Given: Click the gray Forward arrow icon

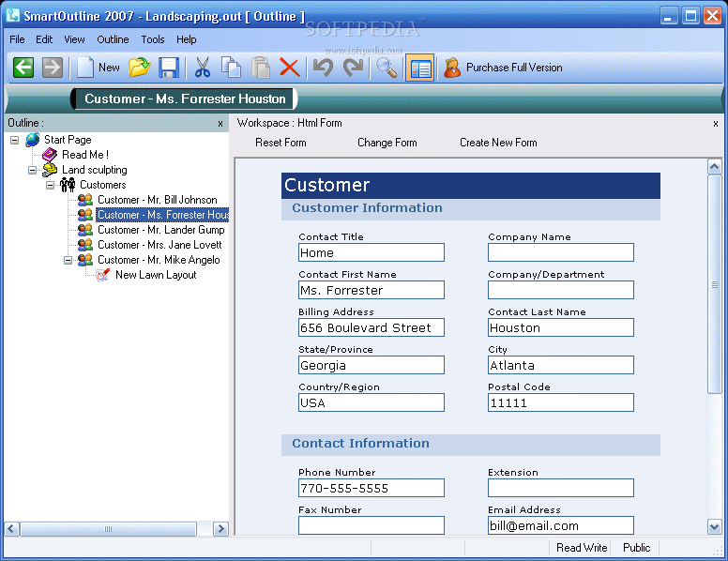Looking at the screenshot, I should click(x=53, y=68).
